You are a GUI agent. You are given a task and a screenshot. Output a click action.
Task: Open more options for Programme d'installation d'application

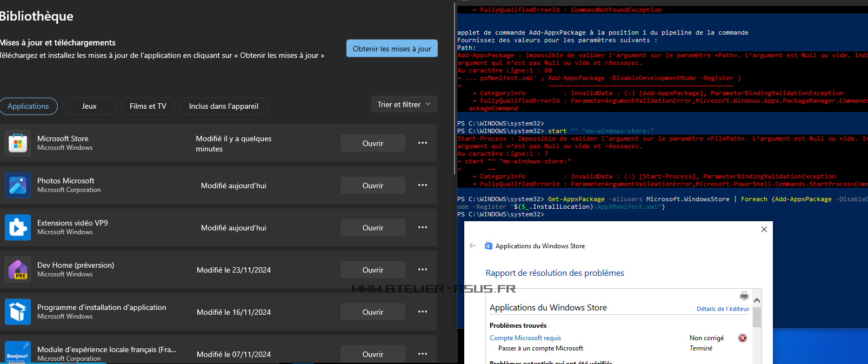[423, 312]
